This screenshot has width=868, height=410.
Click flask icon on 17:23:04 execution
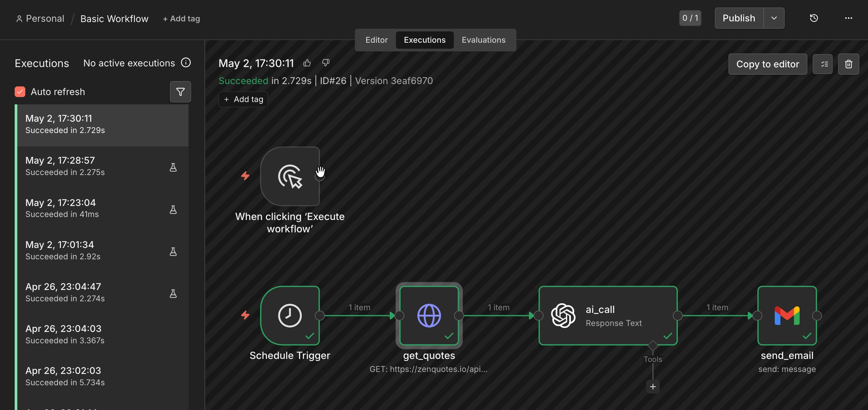click(x=173, y=209)
